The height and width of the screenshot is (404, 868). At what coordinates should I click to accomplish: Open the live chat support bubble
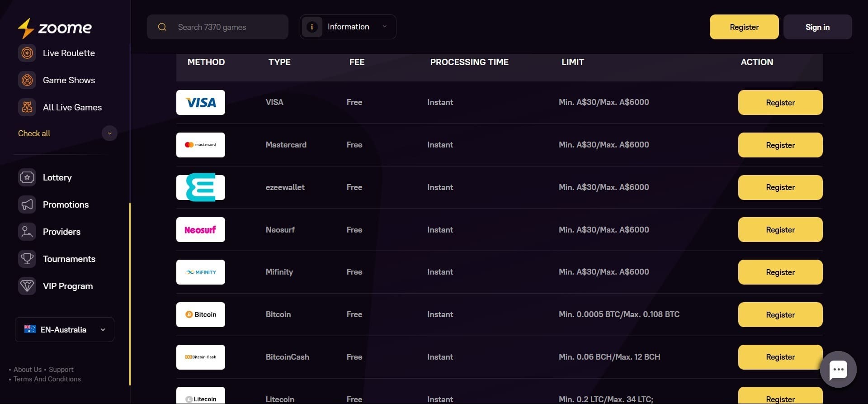point(838,370)
